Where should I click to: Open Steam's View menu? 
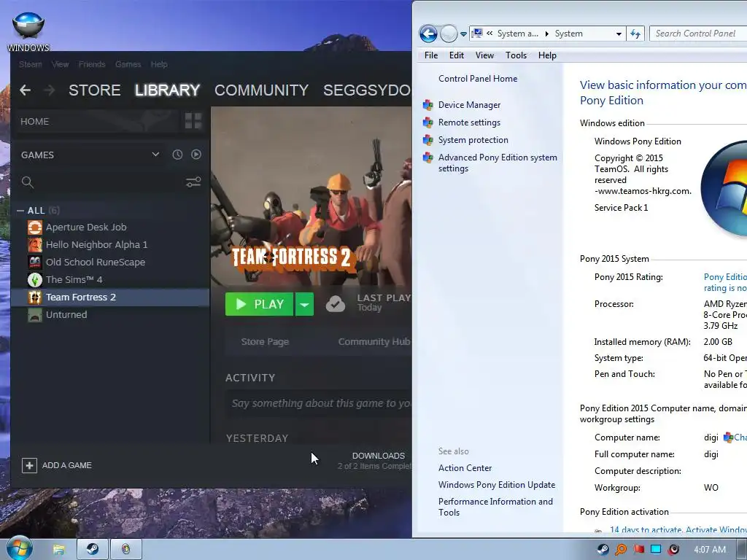(60, 64)
